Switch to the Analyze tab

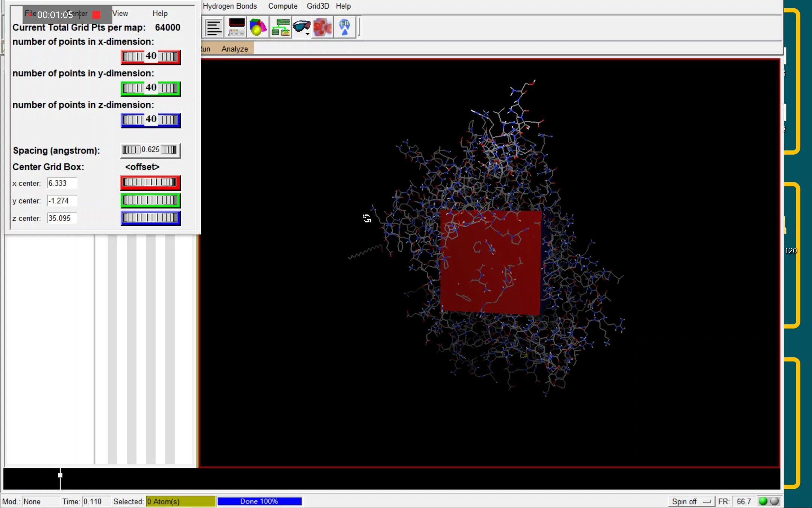coord(235,49)
